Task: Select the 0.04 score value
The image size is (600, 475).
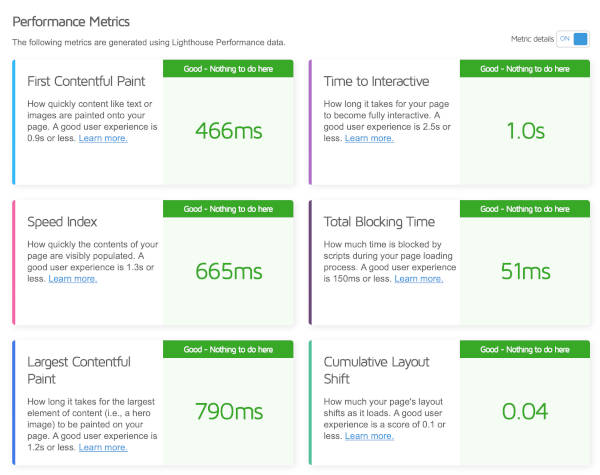Action: pyautogui.click(x=525, y=411)
